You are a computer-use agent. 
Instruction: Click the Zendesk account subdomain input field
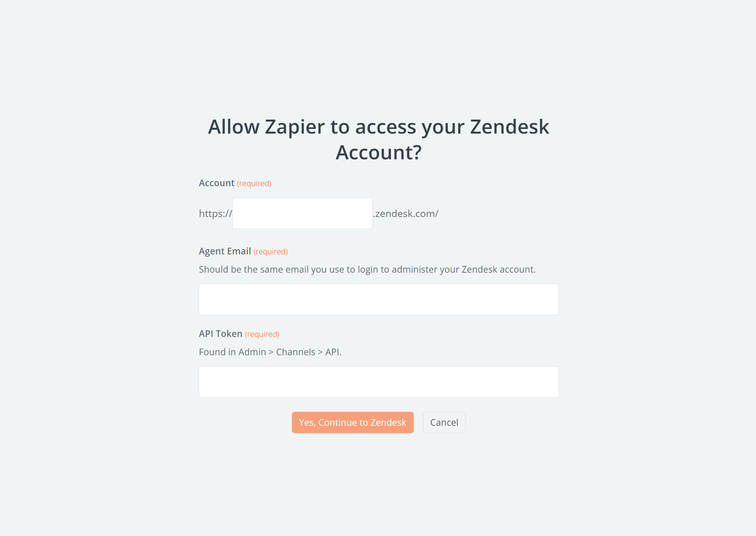(302, 213)
